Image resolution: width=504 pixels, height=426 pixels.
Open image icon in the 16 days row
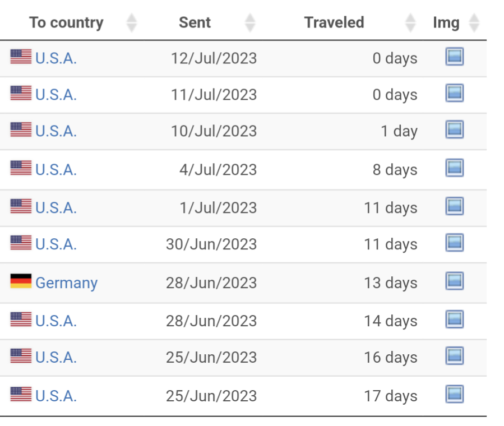click(454, 355)
